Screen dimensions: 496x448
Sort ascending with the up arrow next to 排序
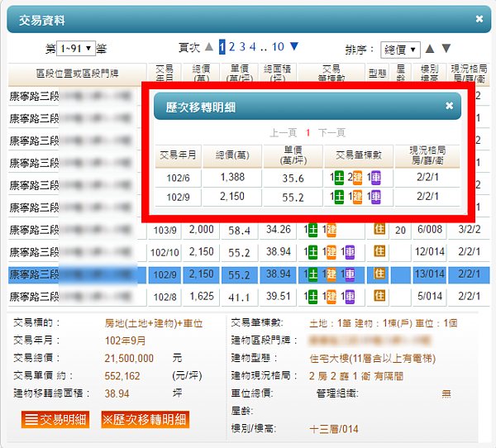coord(430,49)
